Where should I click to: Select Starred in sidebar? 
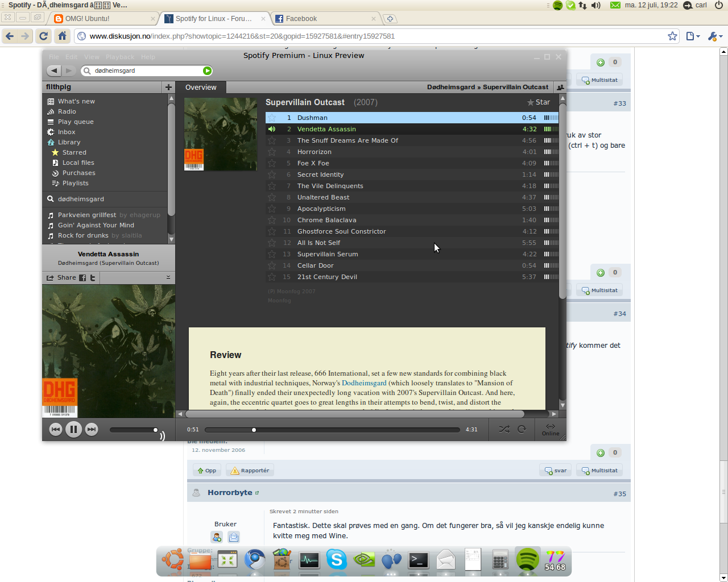point(74,152)
